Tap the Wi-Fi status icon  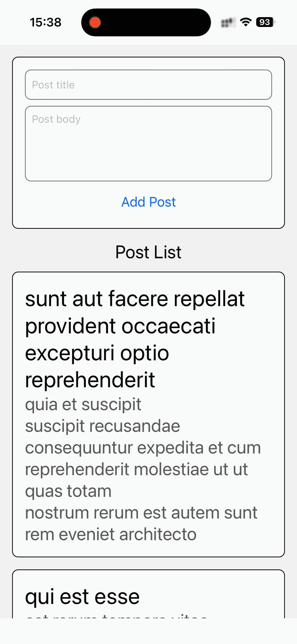coord(246,22)
